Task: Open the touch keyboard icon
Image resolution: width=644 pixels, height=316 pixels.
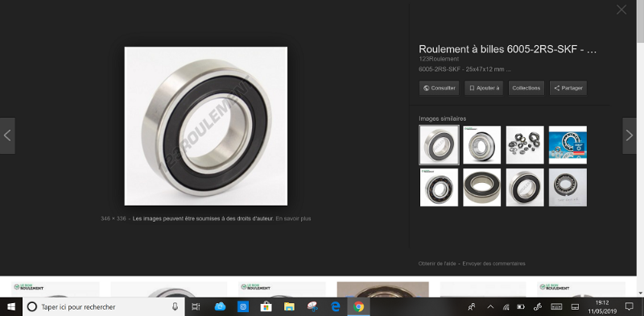Action: pos(556,306)
